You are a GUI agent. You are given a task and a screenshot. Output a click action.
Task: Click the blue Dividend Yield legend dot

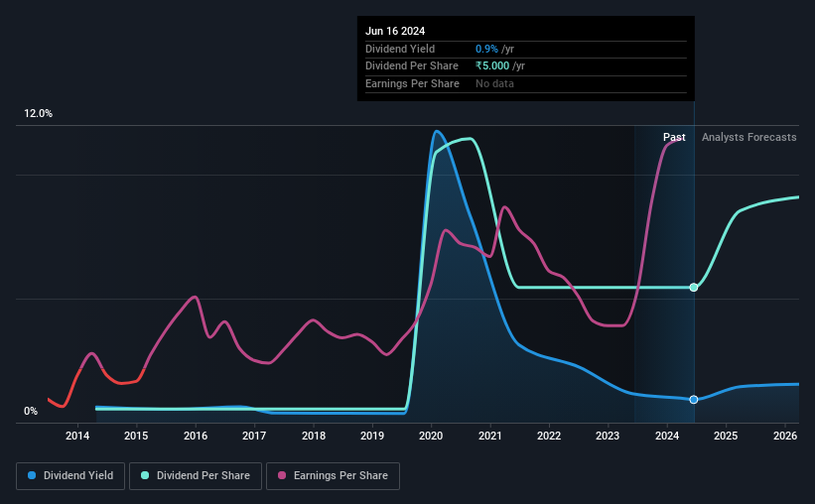click(32, 475)
